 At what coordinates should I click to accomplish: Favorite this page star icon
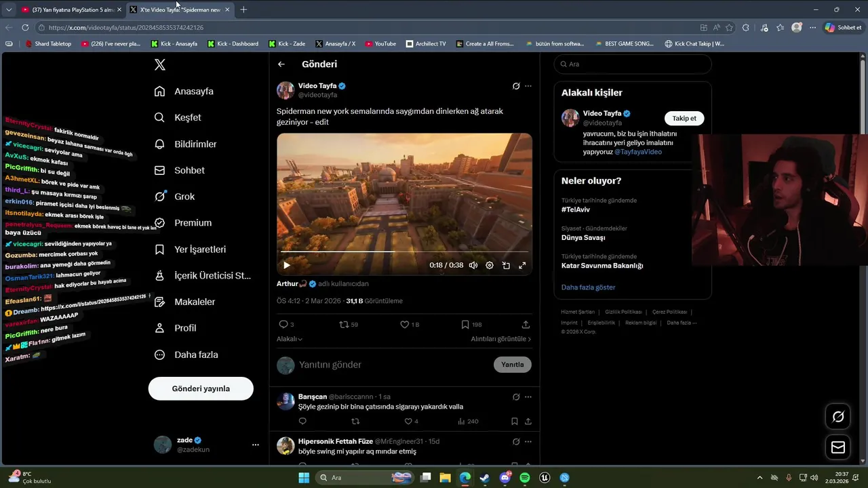point(730,28)
